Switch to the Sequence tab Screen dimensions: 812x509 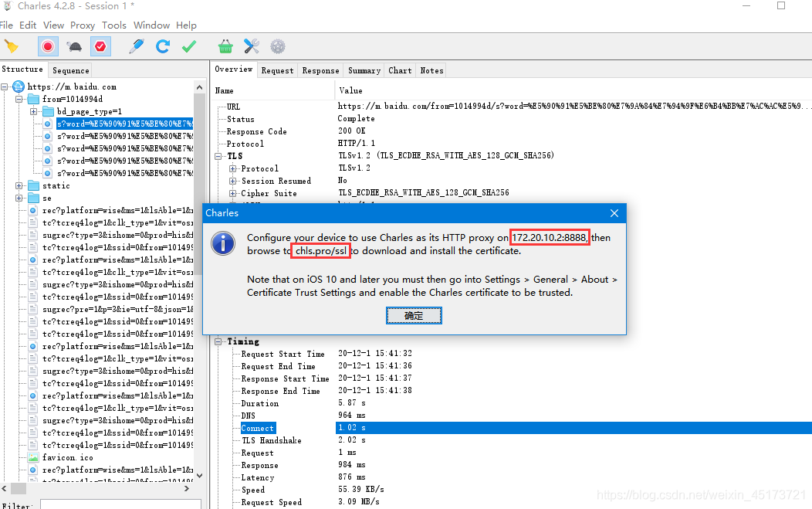(71, 70)
